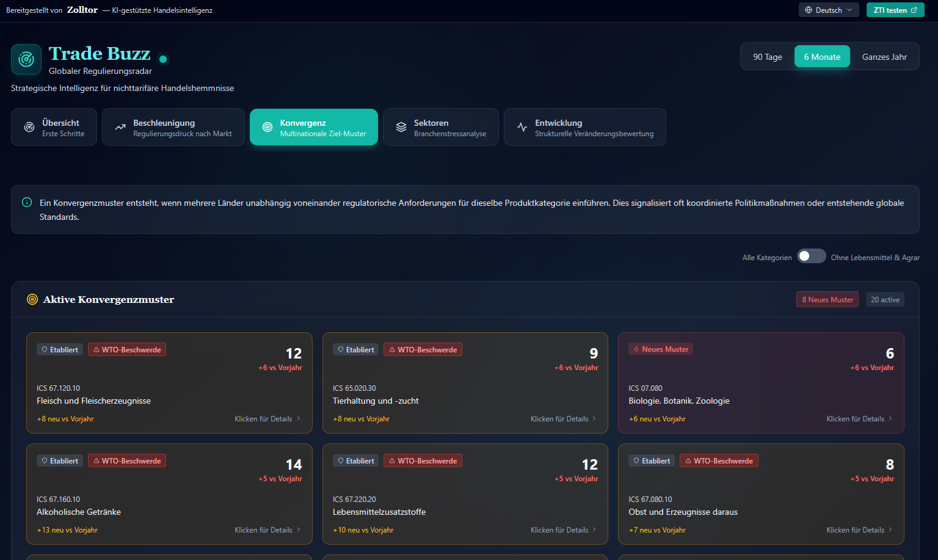Click the Trade Buzz radar logo icon
The image size is (938, 560).
click(26, 59)
